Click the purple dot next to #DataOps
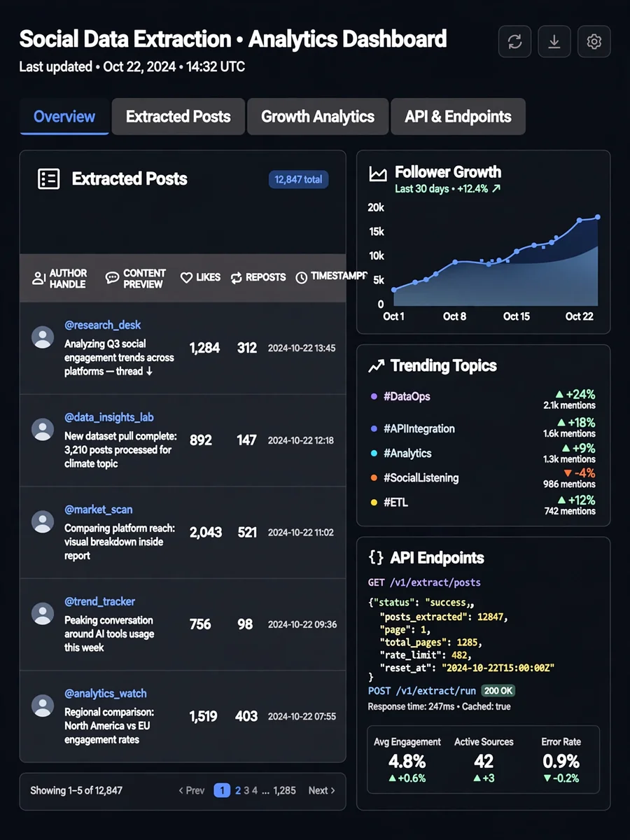The width and height of the screenshot is (630, 840). [x=374, y=397]
